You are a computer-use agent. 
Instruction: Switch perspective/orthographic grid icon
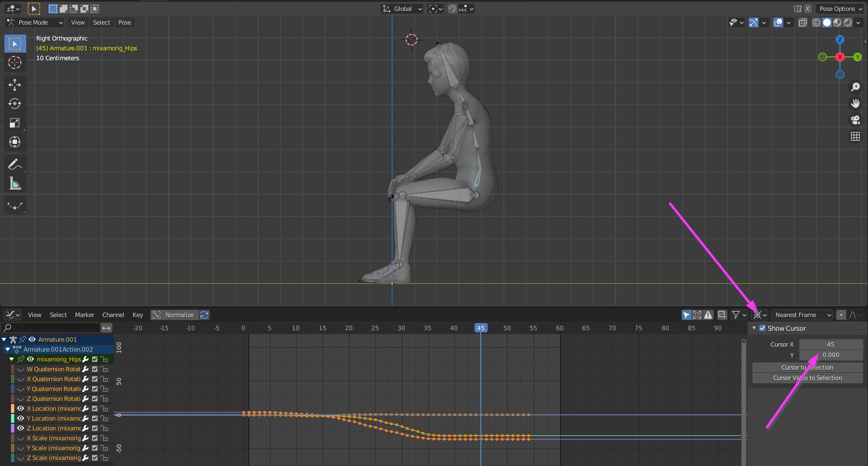click(855, 136)
